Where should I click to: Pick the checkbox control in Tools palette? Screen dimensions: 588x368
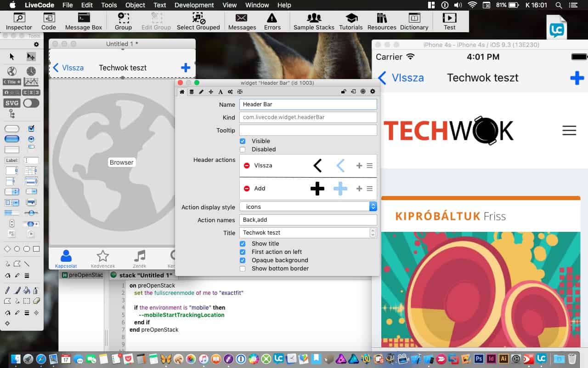pos(31,128)
